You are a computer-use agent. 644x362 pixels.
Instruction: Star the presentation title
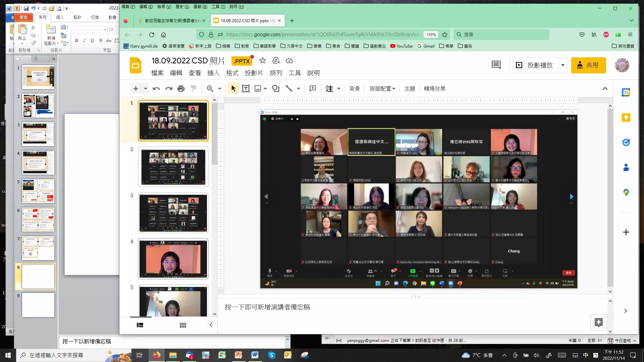tap(263, 61)
